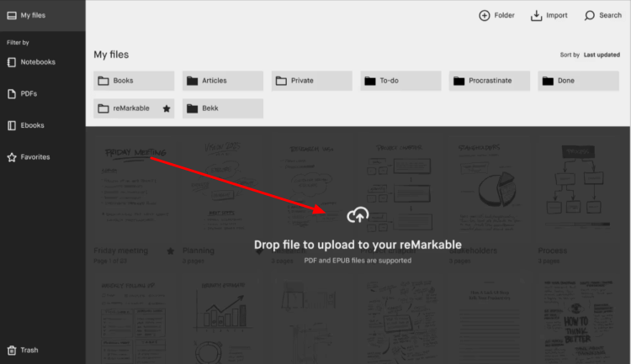Open the Friday meeting notebook thumbnail
The image size is (631, 364).
tap(134, 189)
